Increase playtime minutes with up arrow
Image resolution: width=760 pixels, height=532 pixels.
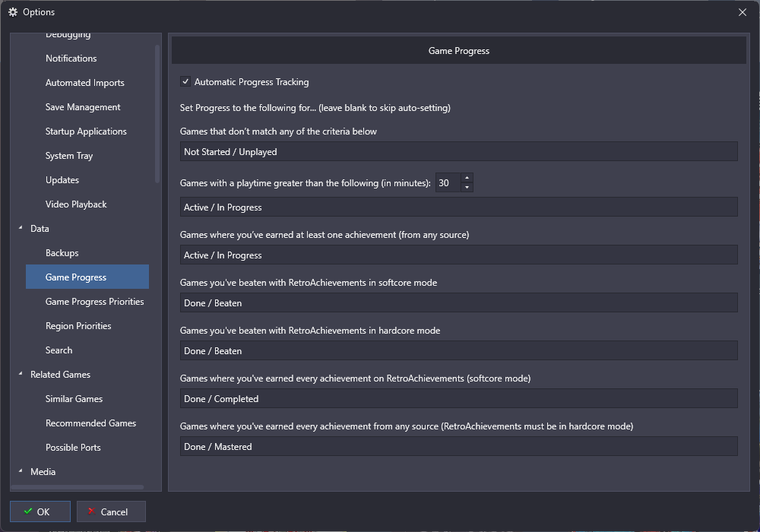(467, 178)
